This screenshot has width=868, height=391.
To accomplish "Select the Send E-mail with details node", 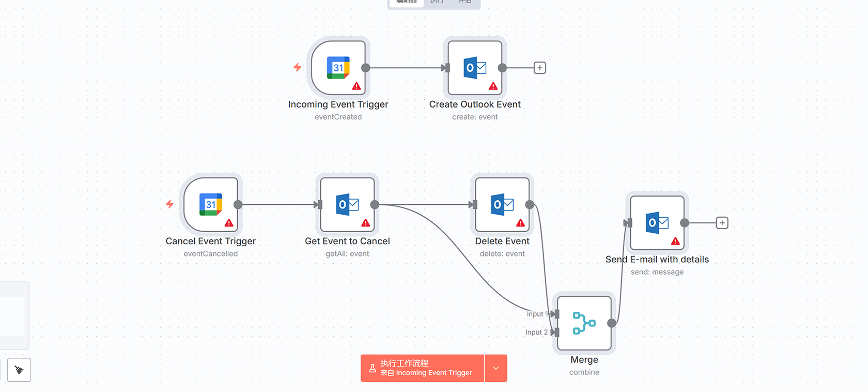I will point(657,223).
